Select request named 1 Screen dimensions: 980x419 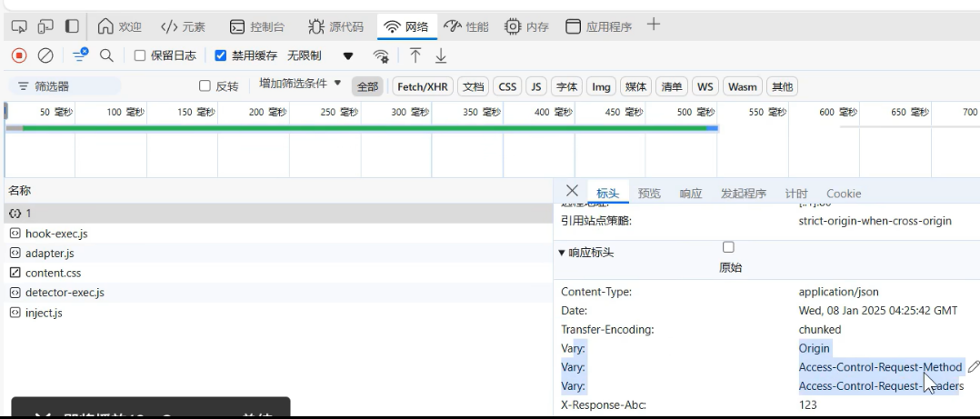pyautogui.click(x=278, y=214)
